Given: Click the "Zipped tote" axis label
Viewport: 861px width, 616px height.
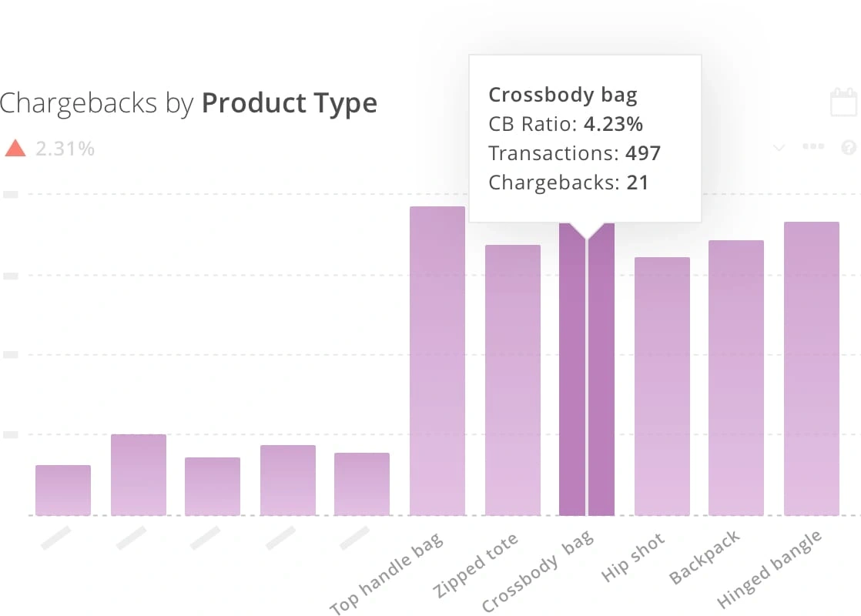Looking at the screenshot, I should tap(476, 564).
